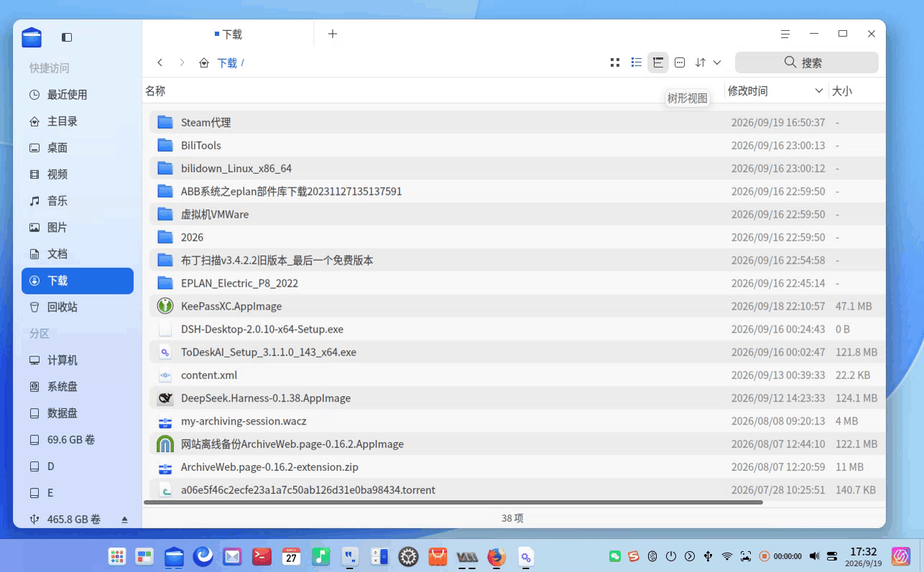Open the view display options menu

pos(680,63)
